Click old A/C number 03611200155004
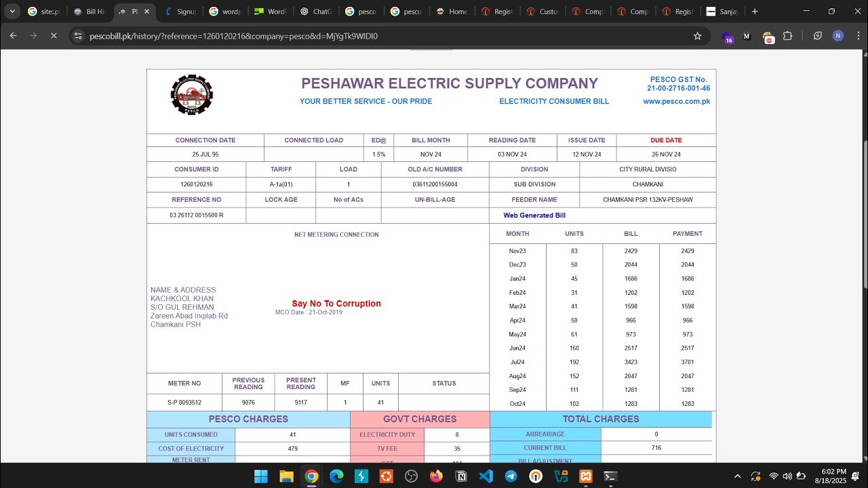Screen dimensions: 868x488 tap(435, 184)
